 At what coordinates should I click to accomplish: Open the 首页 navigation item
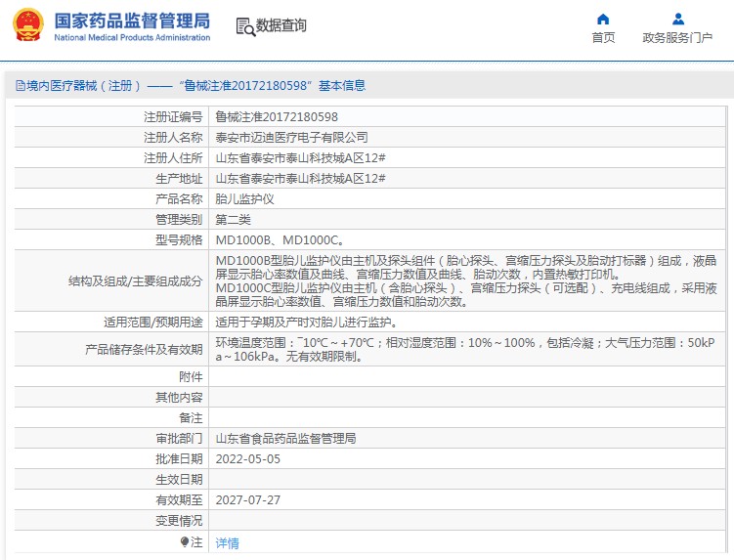coord(603,38)
